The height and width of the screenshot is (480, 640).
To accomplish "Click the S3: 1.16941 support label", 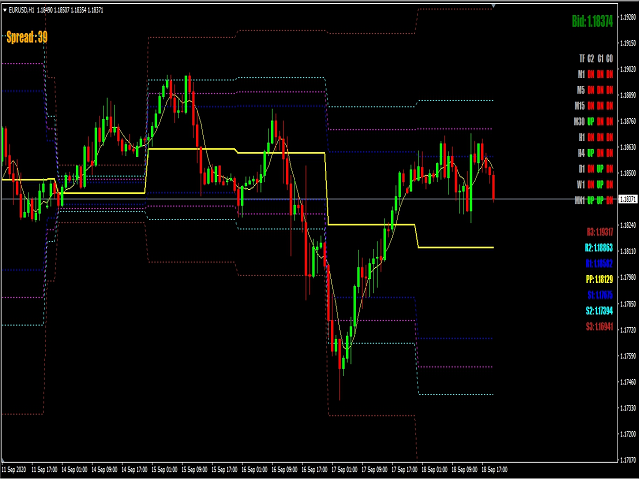I will click(599, 327).
